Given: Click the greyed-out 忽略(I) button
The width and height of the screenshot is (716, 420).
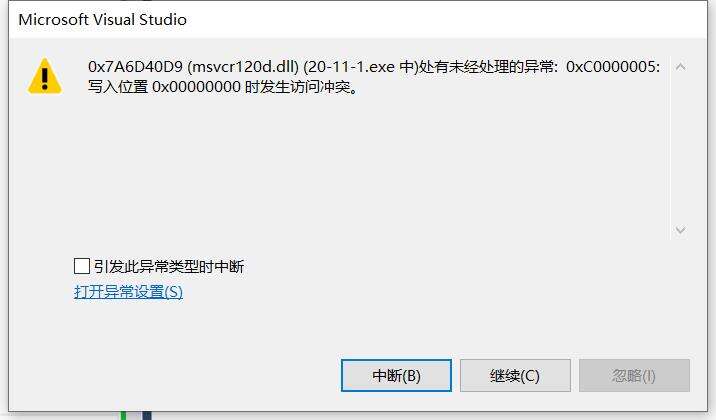Looking at the screenshot, I should click(634, 375).
